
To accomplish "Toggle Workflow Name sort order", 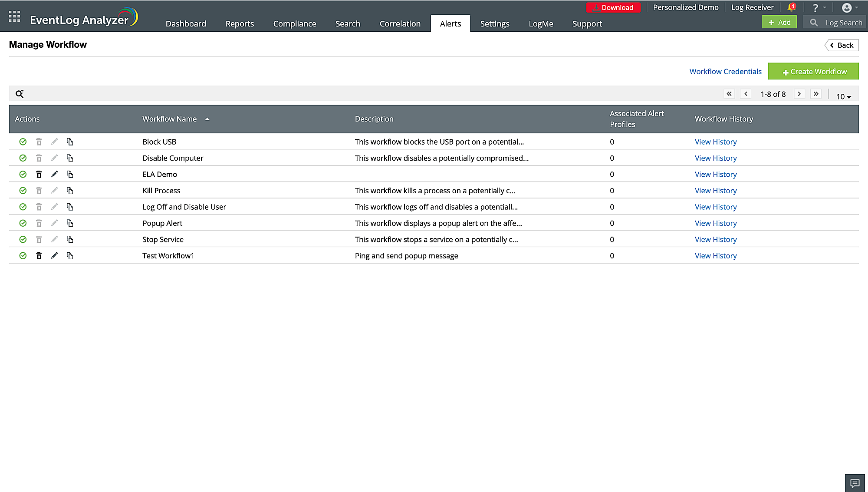I will tap(207, 118).
